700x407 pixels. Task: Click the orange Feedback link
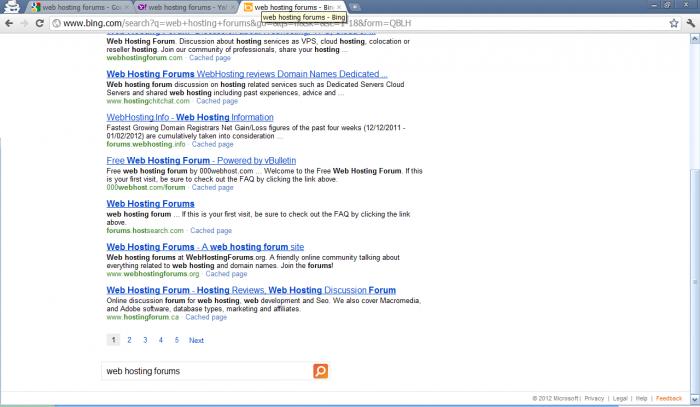click(x=669, y=399)
